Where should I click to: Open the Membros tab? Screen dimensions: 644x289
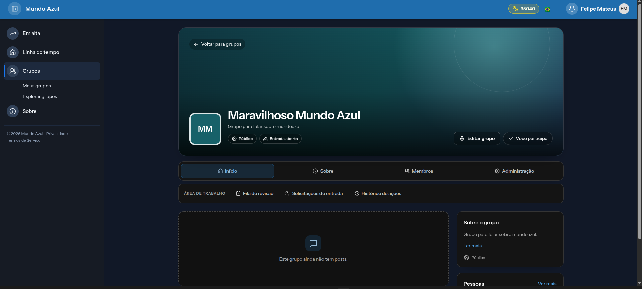pyautogui.click(x=419, y=171)
